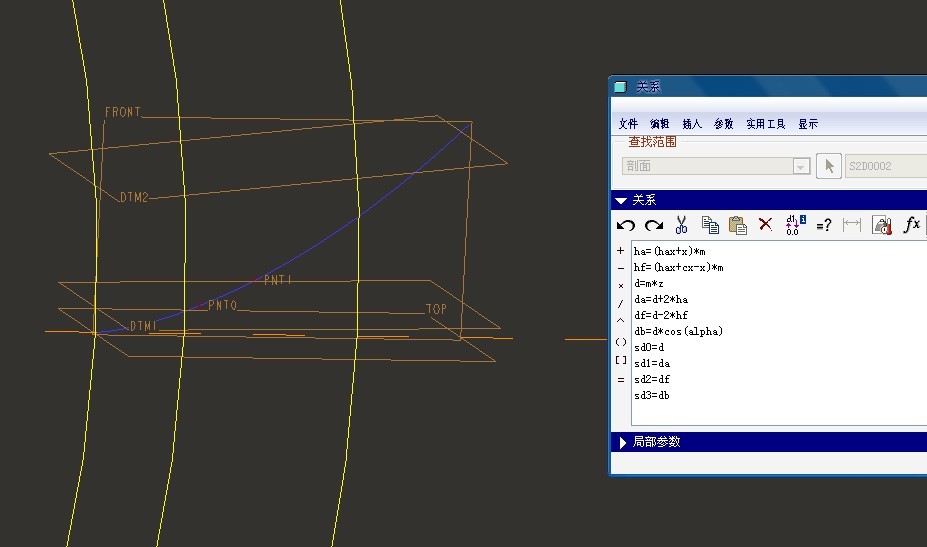Insert minus operator from side palette
The height and width of the screenshot is (547, 927).
620,268
